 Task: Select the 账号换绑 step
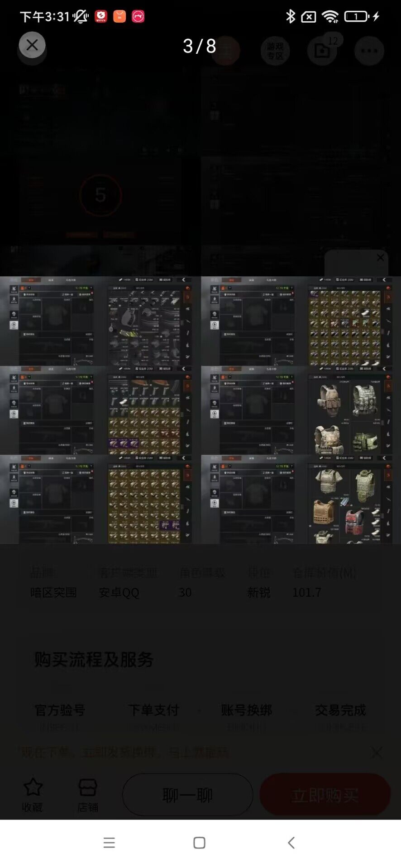(247, 710)
